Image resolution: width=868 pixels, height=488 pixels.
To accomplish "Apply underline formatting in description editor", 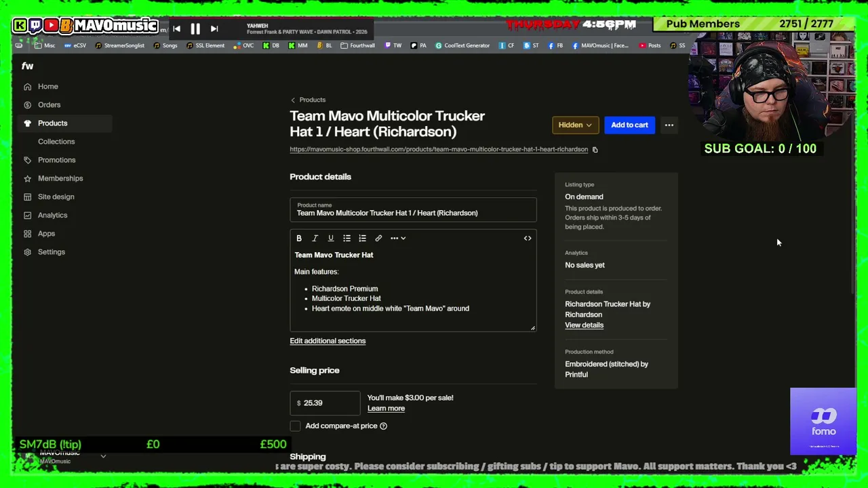I will coord(331,238).
